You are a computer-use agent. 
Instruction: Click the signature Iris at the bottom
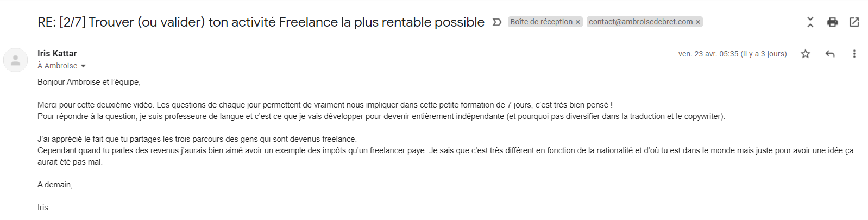pyautogui.click(x=43, y=208)
